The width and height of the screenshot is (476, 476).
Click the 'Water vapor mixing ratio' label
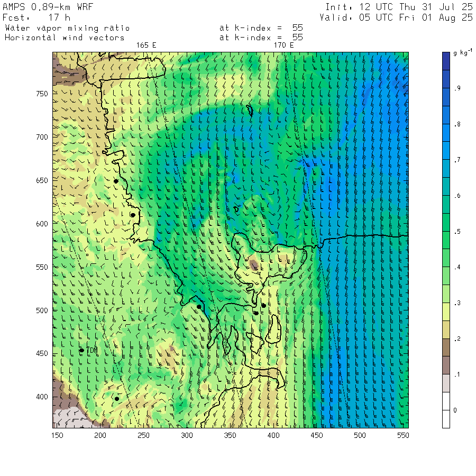point(67,28)
